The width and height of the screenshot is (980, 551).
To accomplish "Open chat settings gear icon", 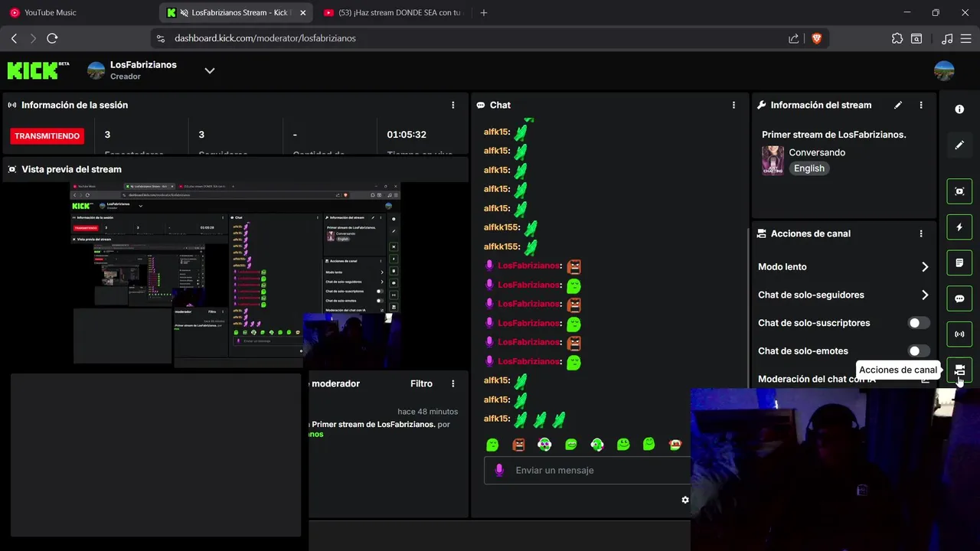I will coord(685,500).
